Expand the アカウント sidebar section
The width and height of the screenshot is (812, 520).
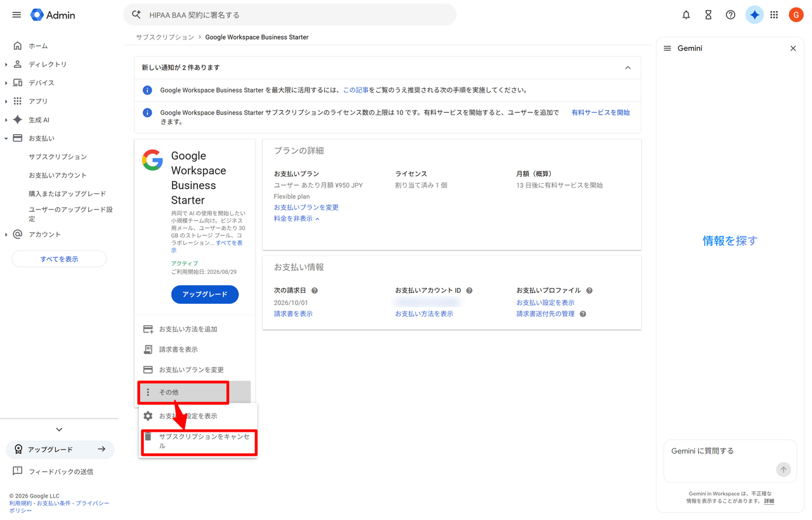point(6,235)
